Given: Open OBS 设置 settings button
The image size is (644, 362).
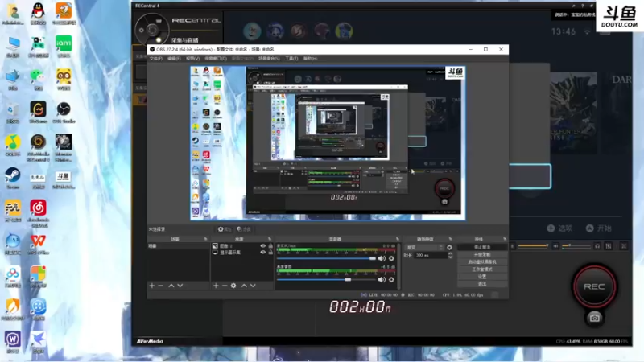Looking at the screenshot, I should tap(482, 277).
